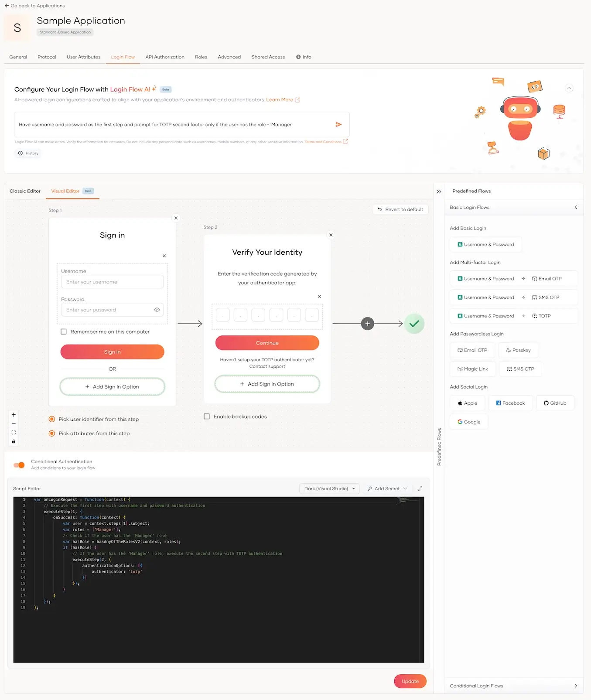Image resolution: width=591 pixels, height=700 pixels.
Task: Open the Add Secret dropdown
Action: (x=387, y=488)
